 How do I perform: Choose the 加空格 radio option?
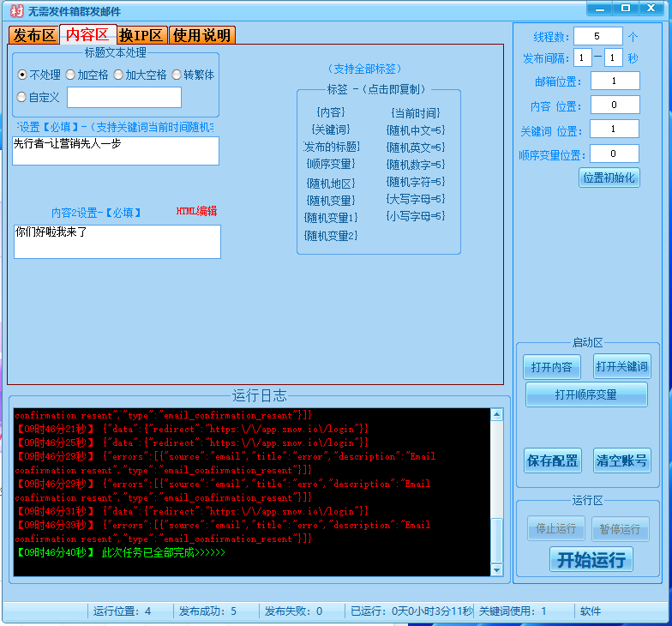pos(70,75)
